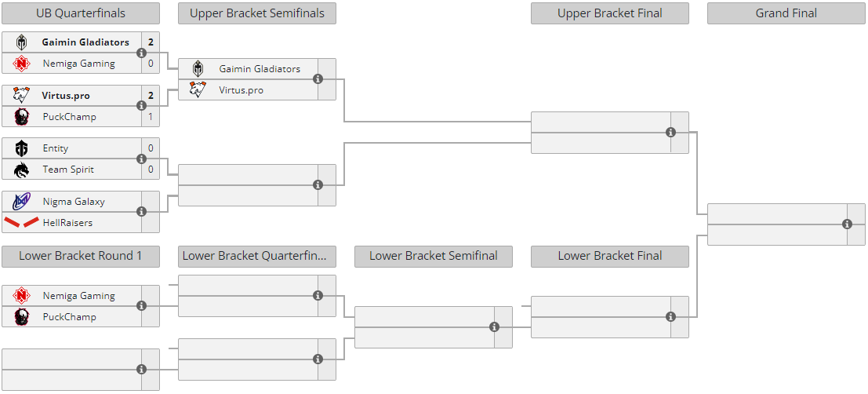Click the empty Grand Final match box

coord(776,224)
